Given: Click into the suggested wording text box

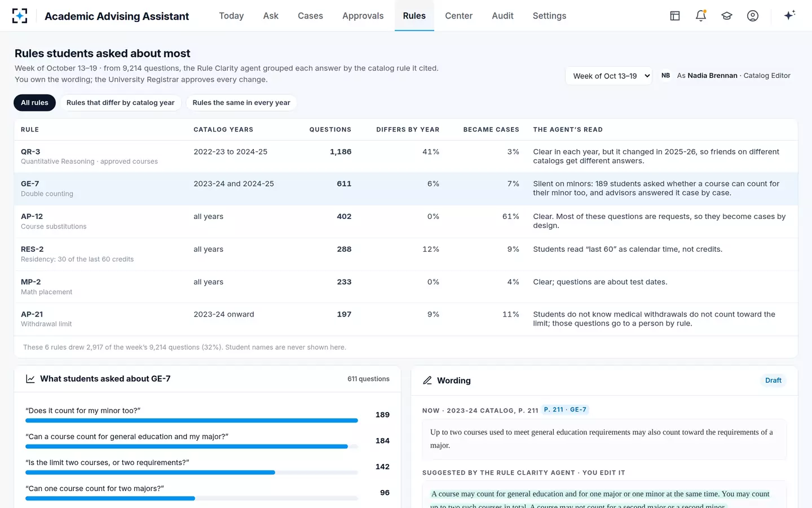Looking at the screenshot, I should (x=604, y=496).
